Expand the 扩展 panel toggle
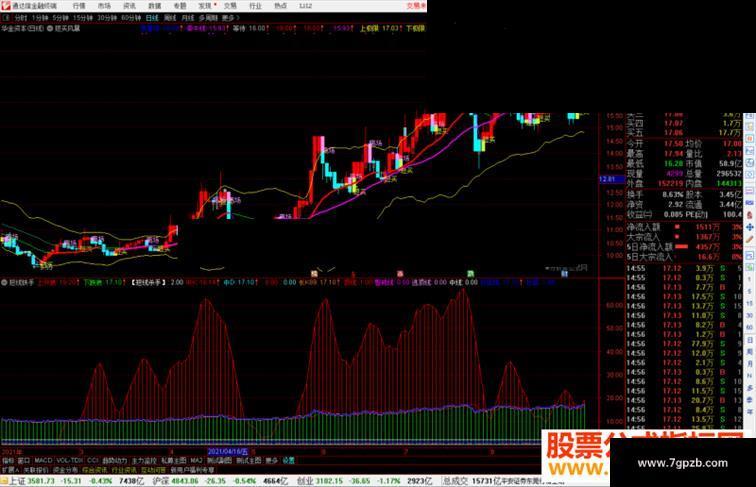 click(10, 470)
